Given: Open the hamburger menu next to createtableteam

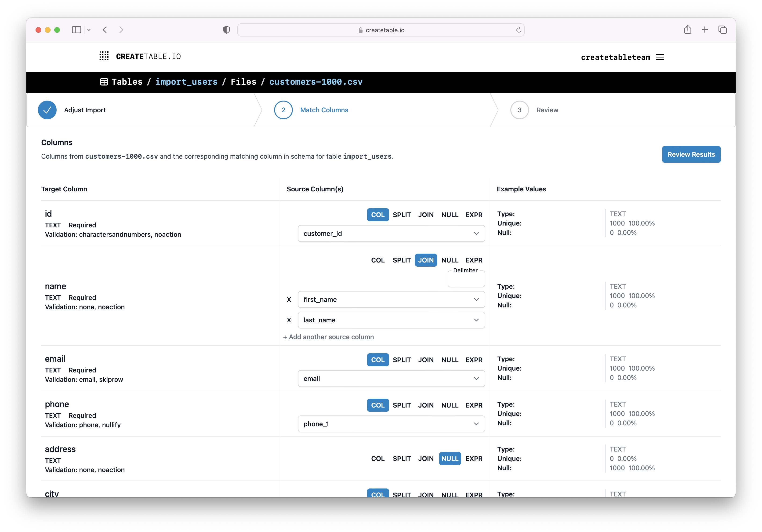Looking at the screenshot, I should coord(660,57).
